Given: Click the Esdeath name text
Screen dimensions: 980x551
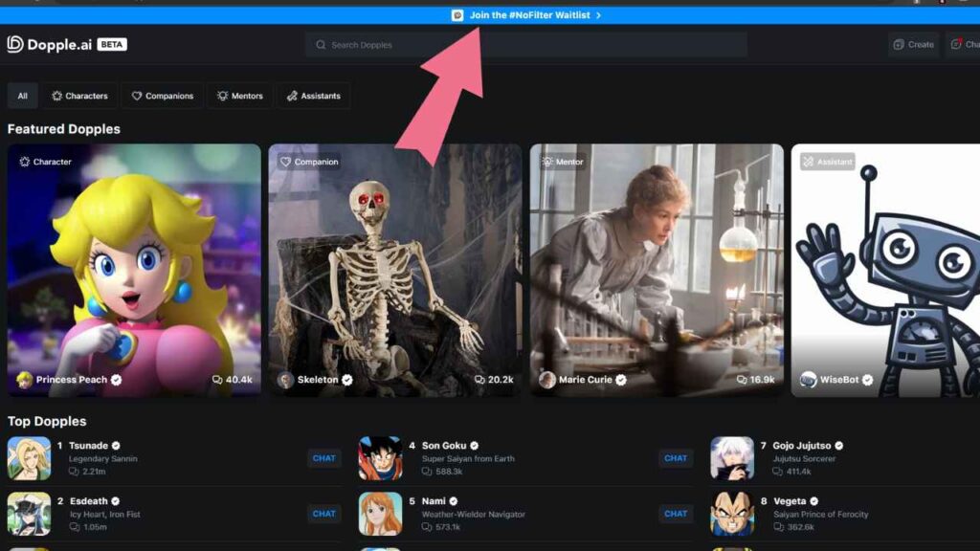Looking at the screenshot, I should [x=89, y=501].
